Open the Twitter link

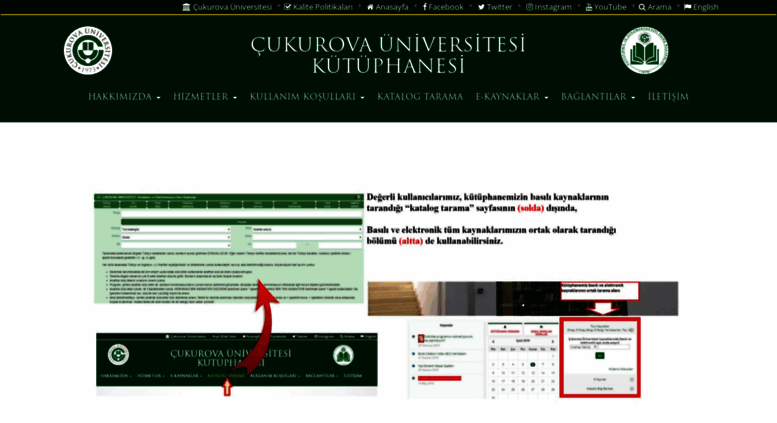point(495,7)
